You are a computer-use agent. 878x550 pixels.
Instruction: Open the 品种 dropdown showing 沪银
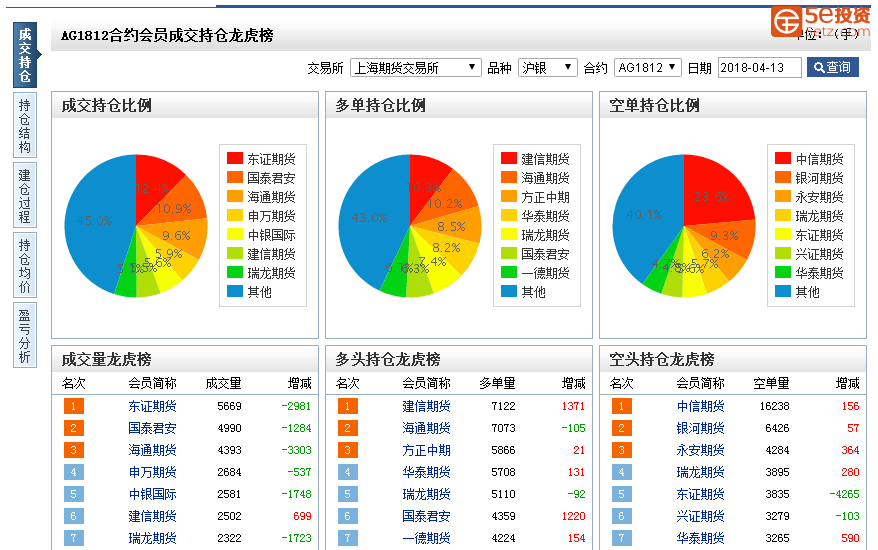(x=547, y=68)
